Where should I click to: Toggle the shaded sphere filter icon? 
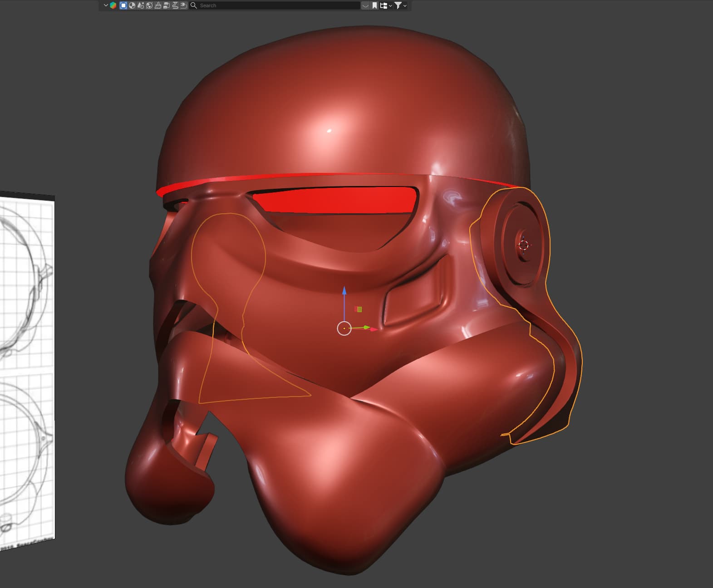tap(132, 5)
